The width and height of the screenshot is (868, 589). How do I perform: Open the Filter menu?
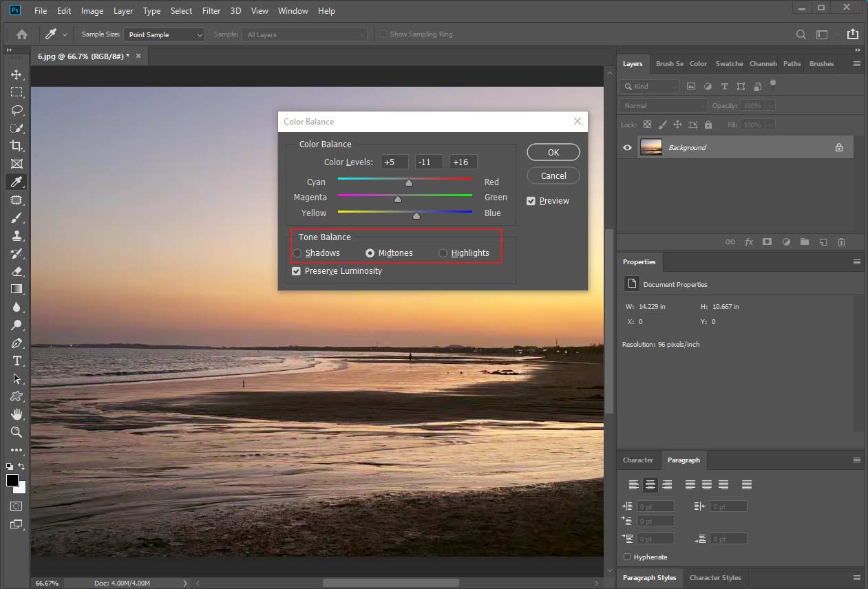pos(211,10)
